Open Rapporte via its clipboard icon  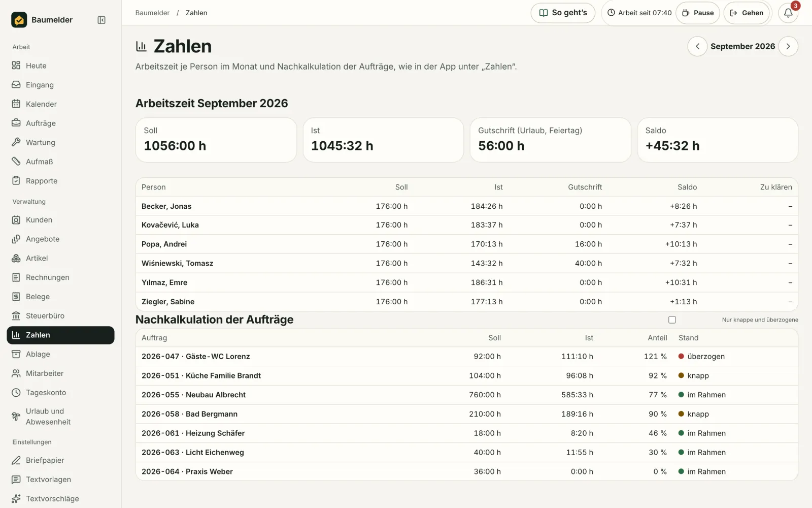16,181
